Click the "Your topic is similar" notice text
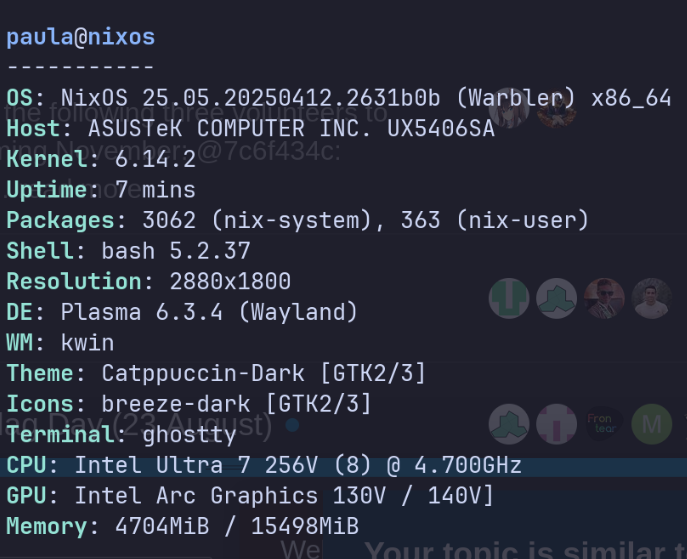Image resolution: width=687 pixels, height=559 pixels. (520, 550)
